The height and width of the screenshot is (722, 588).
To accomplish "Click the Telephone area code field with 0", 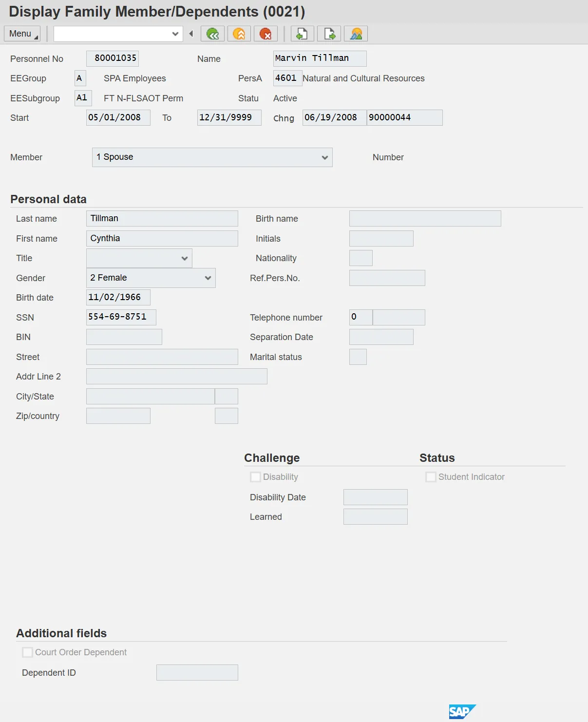I will (x=361, y=318).
